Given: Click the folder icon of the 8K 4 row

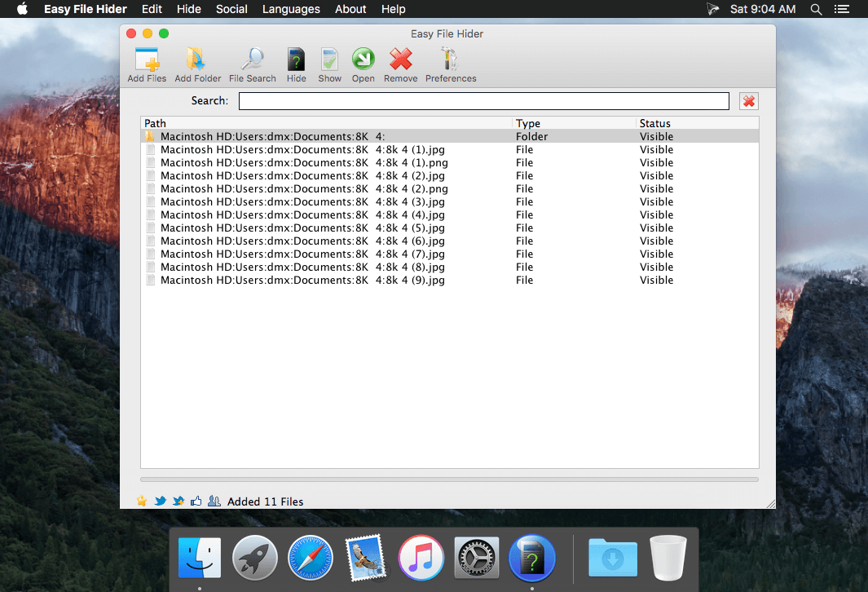Looking at the screenshot, I should pos(150,136).
